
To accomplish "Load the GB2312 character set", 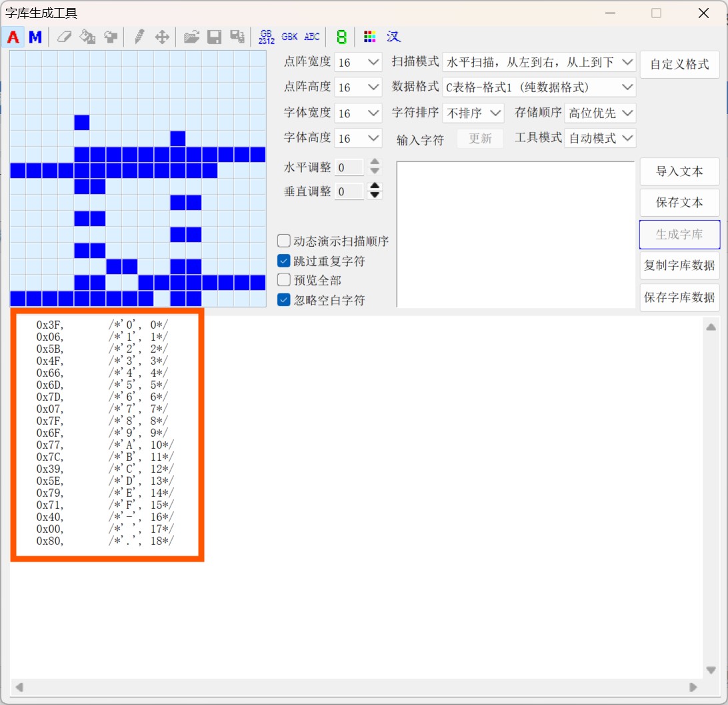I will click(267, 37).
